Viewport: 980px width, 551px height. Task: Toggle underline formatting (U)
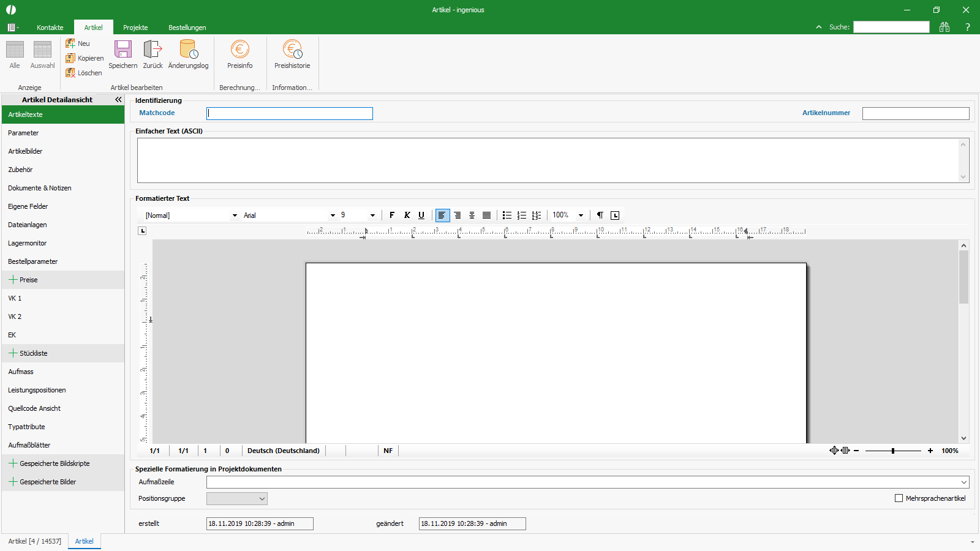[x=421, y=215]
